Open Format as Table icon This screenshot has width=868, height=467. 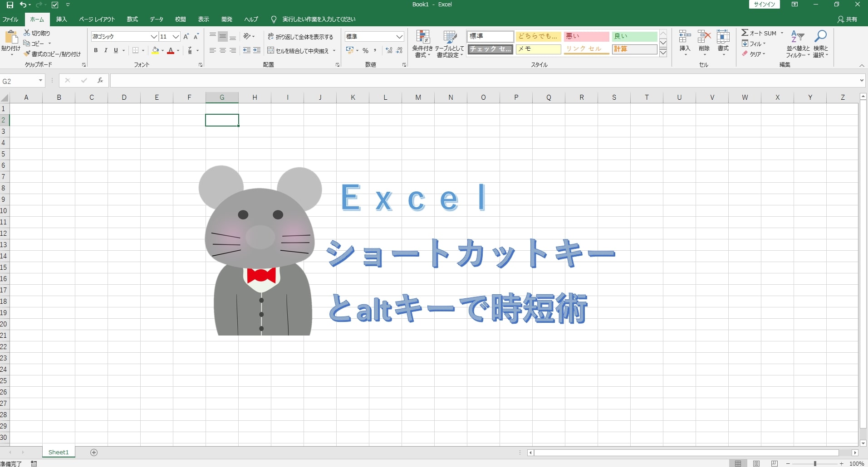(450, 37)
